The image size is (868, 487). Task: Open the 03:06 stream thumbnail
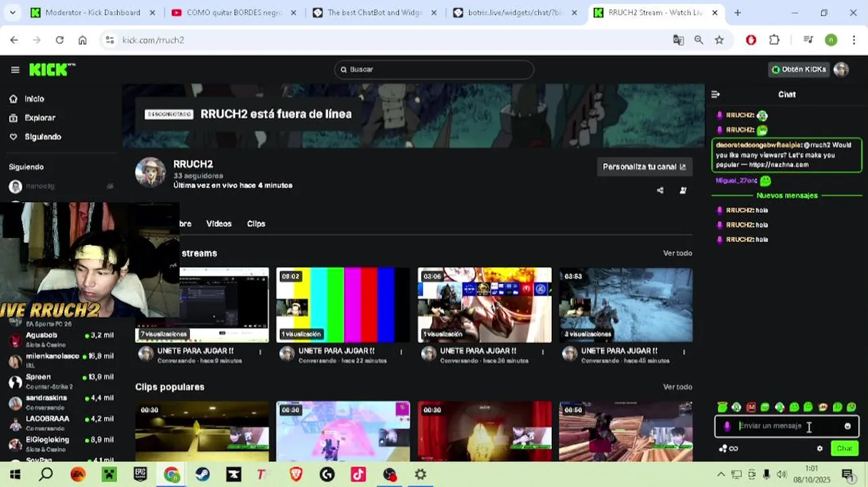(485, 305)
